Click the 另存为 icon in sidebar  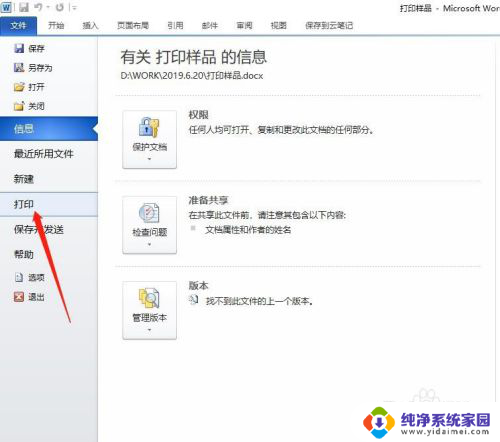(19, 68)
